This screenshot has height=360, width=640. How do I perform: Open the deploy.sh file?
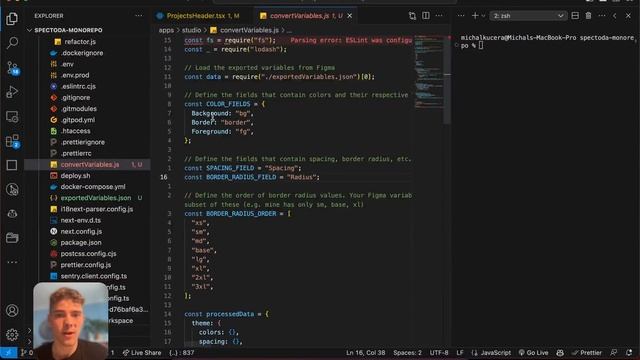(76, 176)
